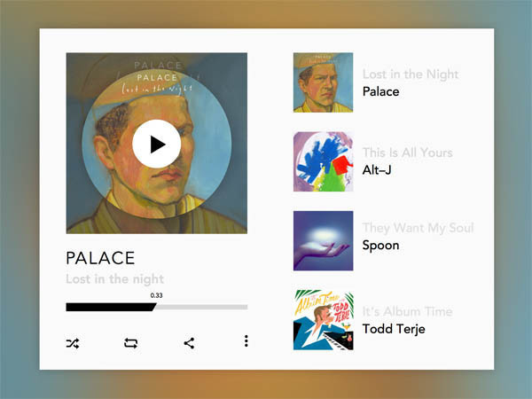Toggle shuffle playback icon

click(73, 343)
